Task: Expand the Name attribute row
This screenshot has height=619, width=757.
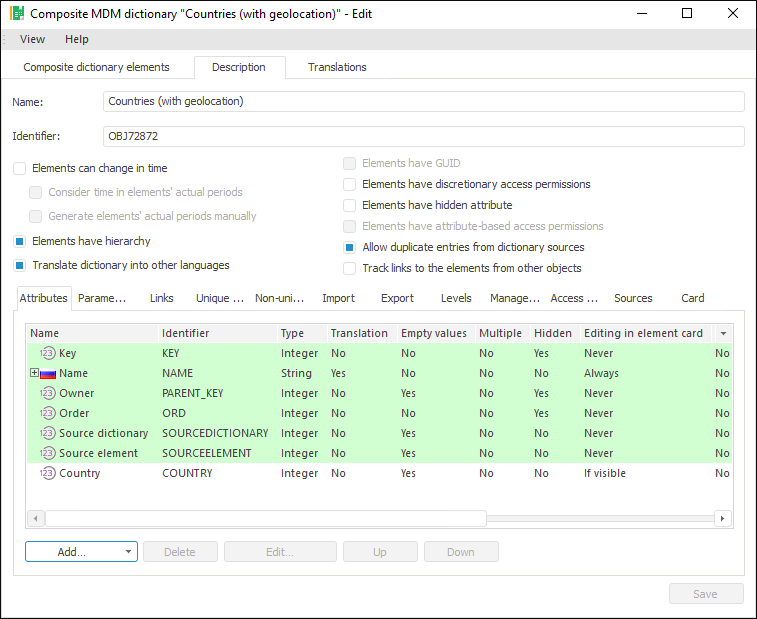Action: (34, 373)
